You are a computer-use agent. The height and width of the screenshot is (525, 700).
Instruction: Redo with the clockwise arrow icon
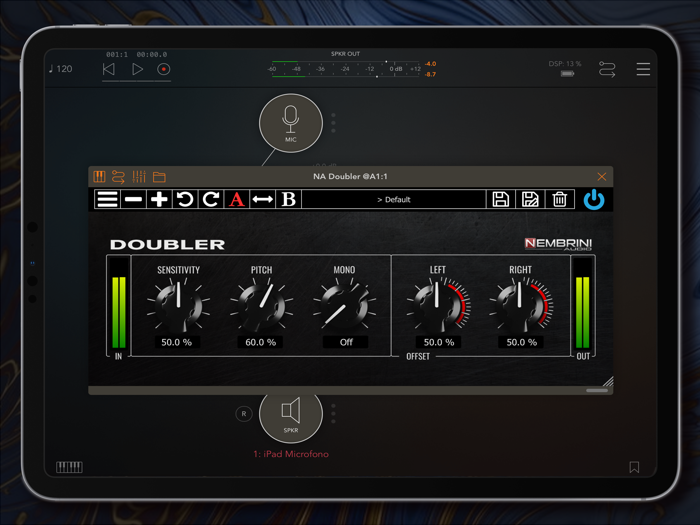(211, 199)
